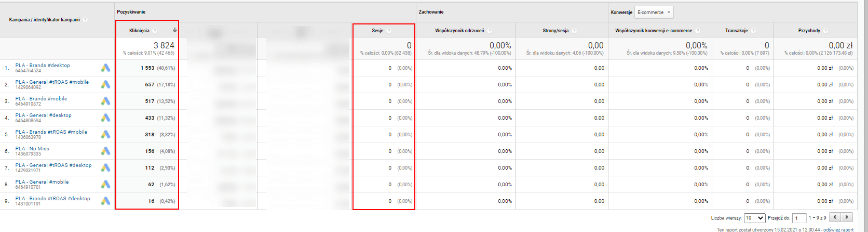This screenshot has width=868, height=232.
Task: Show help for Strony/sesja column
Action: pyautogui.click(x=574, y=31)
